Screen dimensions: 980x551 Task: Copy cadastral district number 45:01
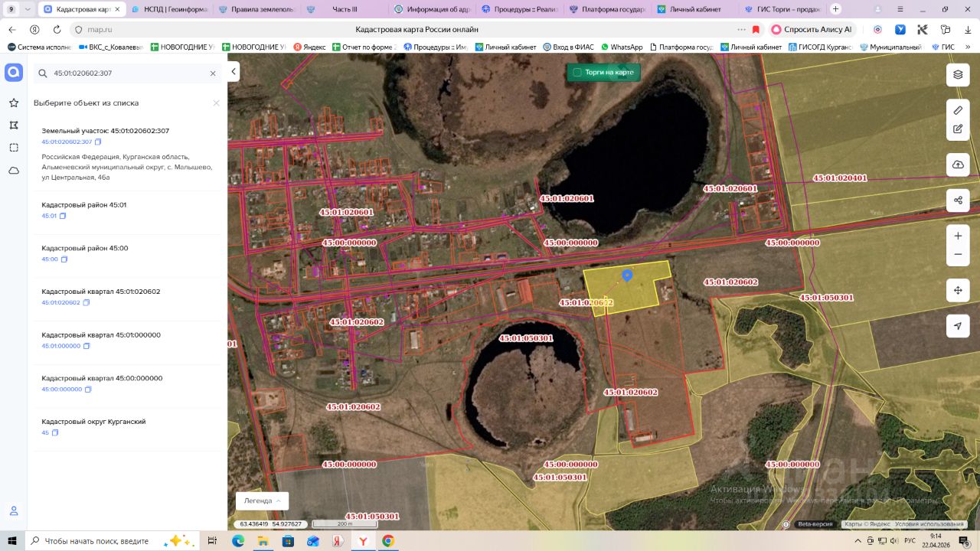tap(63, 216)
